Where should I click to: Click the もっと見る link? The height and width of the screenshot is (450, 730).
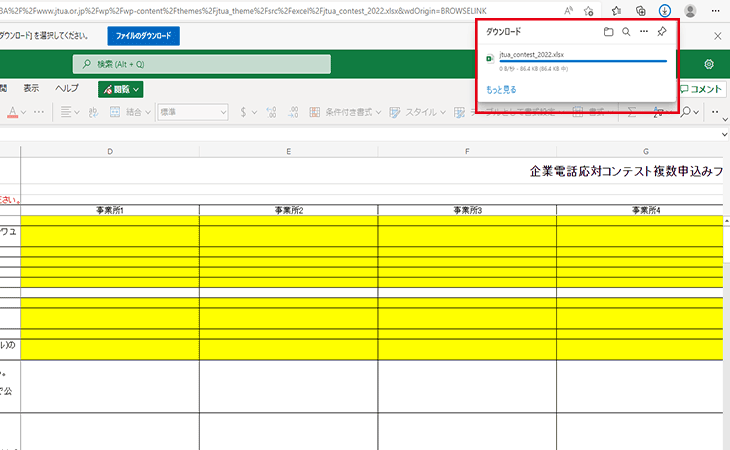(501, 90)
